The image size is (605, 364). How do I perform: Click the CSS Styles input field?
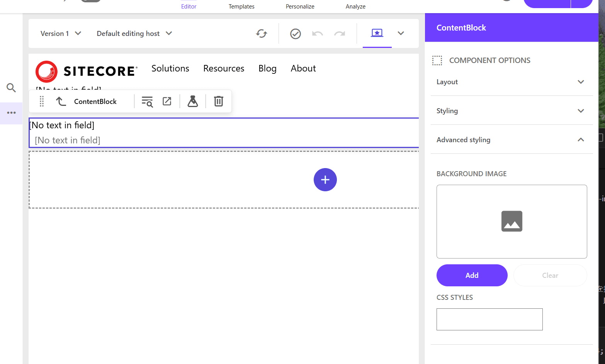click(x=489, y=319)
